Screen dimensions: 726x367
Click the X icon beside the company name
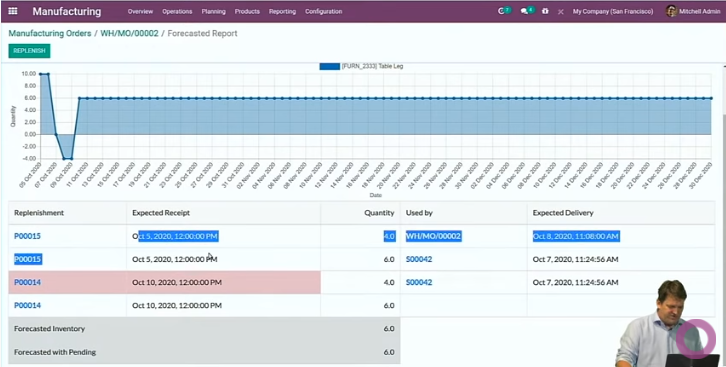click(560, 12)
